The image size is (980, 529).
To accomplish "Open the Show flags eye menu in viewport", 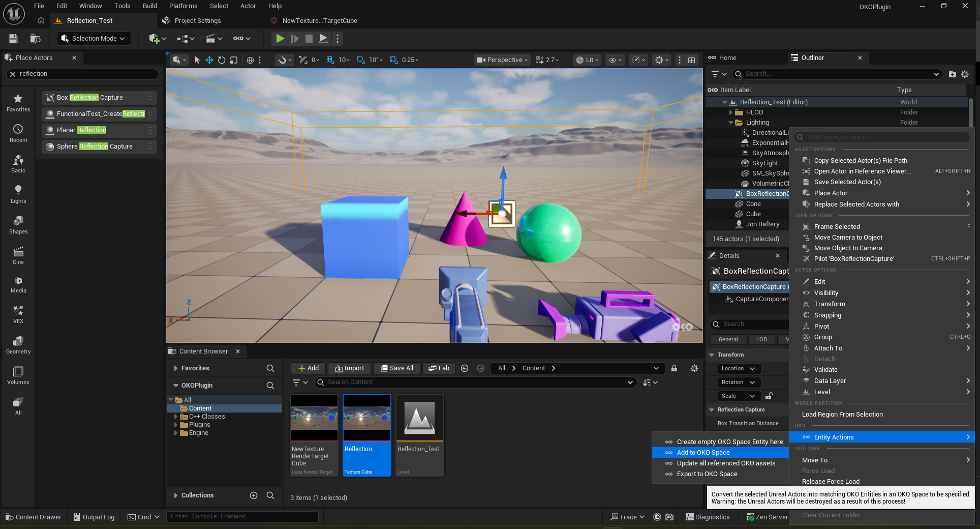I will (x=615, y=60).
